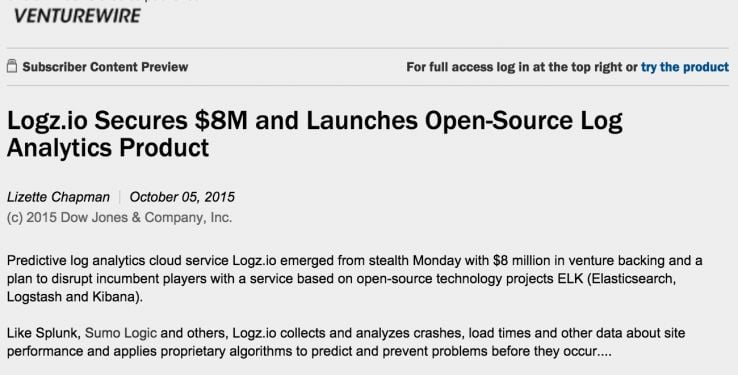Image resolution: width=738 pixels, height=375 pixels.
Task: Open the 'try the product' link
Action: pos(685,67)
